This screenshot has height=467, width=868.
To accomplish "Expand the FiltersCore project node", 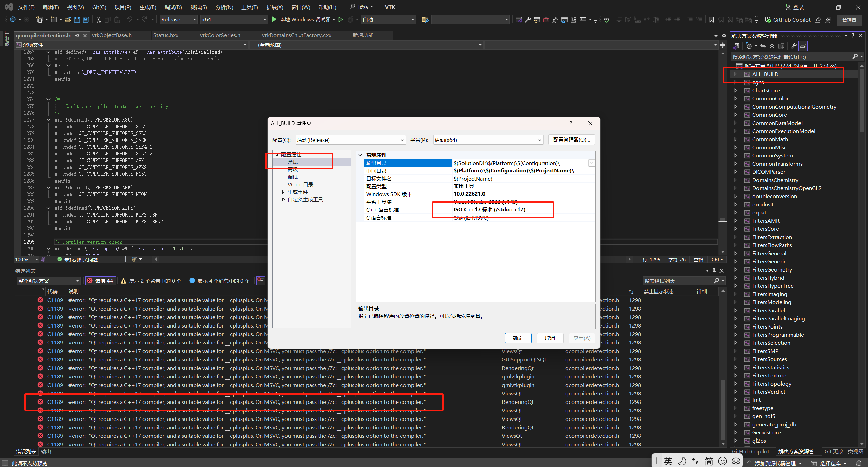I will (x=736, y=228).
